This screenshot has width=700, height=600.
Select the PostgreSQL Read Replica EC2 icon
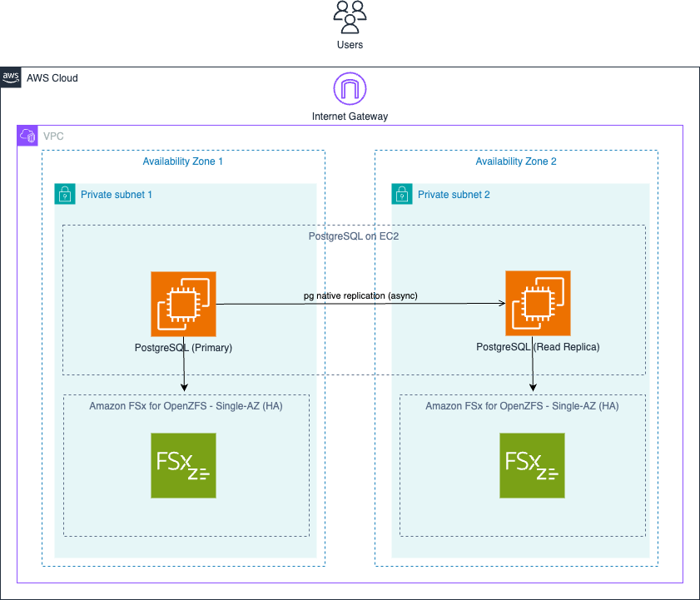(538, 303)
